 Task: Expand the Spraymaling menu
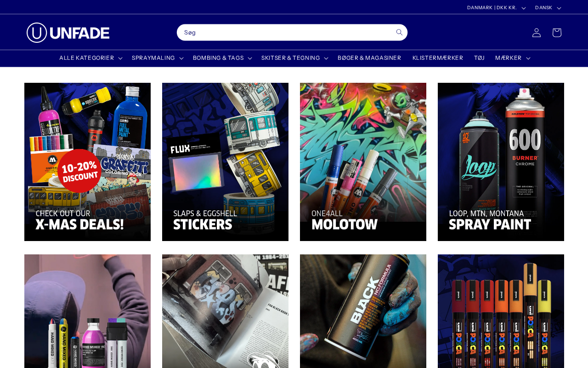pos(158,58)
